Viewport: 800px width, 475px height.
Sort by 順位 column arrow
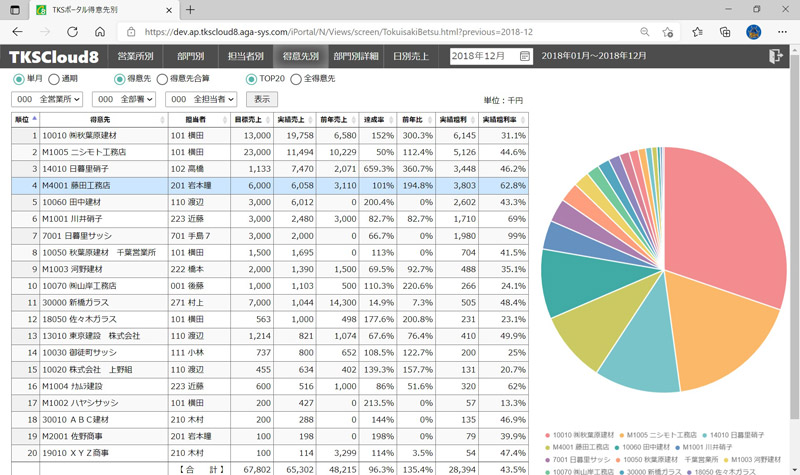click(x=34, y=118)
